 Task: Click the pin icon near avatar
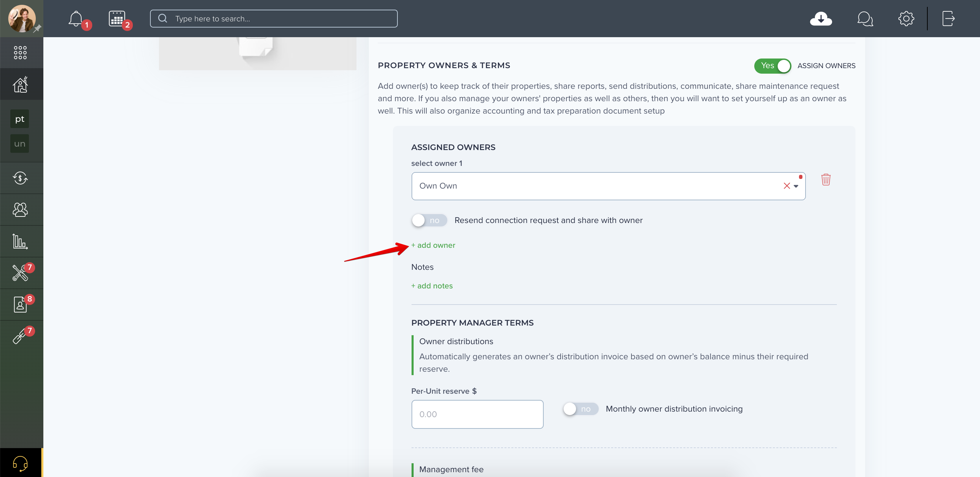pyautogui.click(x=37, y=29)
